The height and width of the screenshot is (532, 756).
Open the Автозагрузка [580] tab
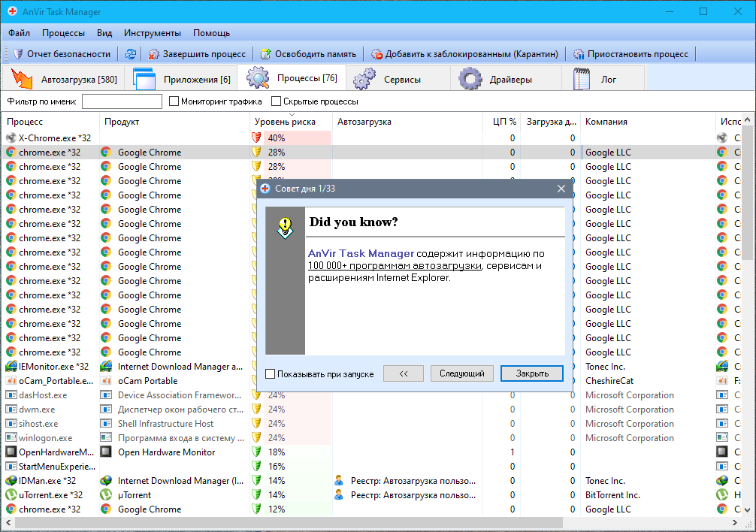65,79
